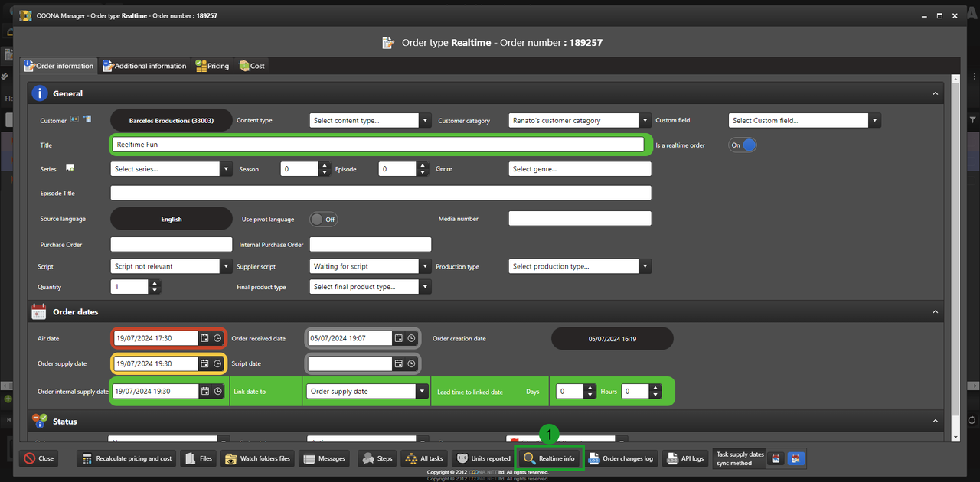Open the Messages window
This screenshot has height=482, width=980.
click(x=324, y=458)
